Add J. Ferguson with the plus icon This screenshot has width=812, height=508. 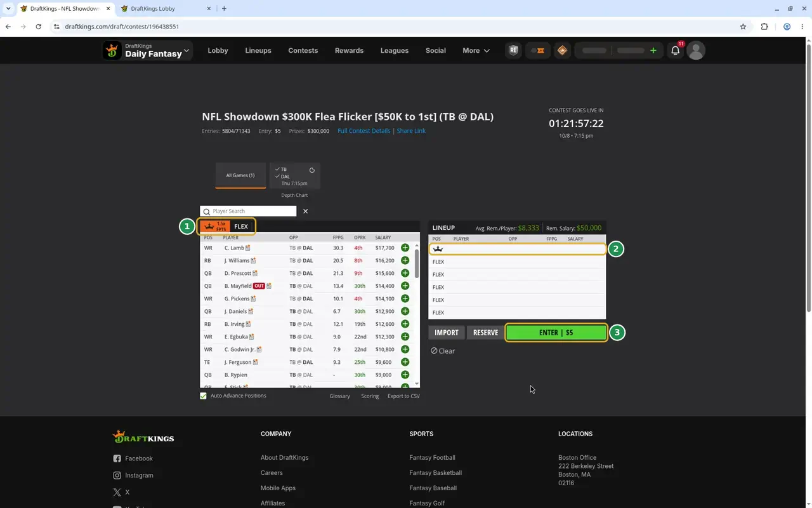click(x=405, y=362)
